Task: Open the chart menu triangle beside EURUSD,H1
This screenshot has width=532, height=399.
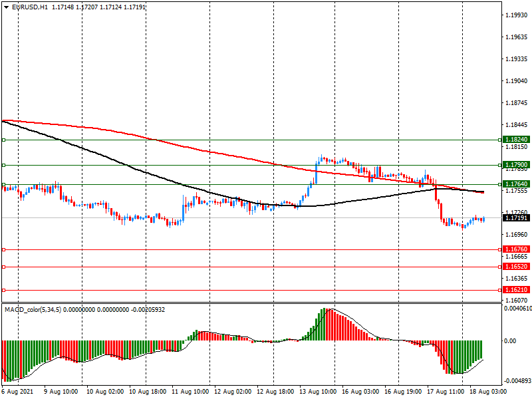Action: pyautogui.click(x=6, y=7)
